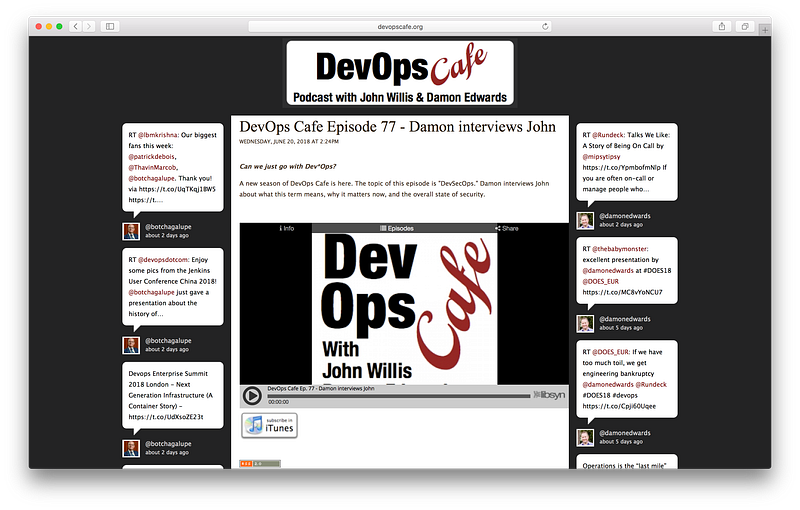Open @ThavinMarcob mention link
The height and width of the screenshot is (510, 800).
153,167
